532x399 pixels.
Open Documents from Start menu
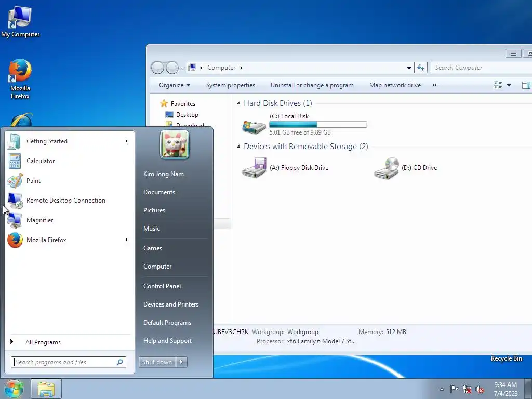coord(159,192)
